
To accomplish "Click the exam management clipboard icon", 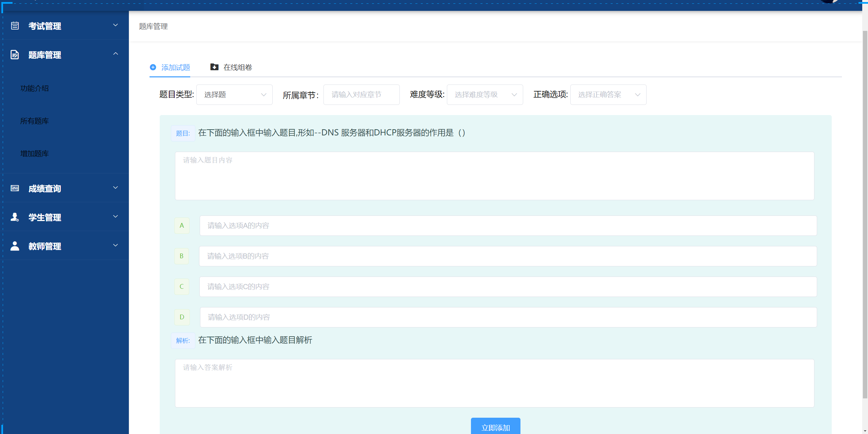I will pos(15,26).
